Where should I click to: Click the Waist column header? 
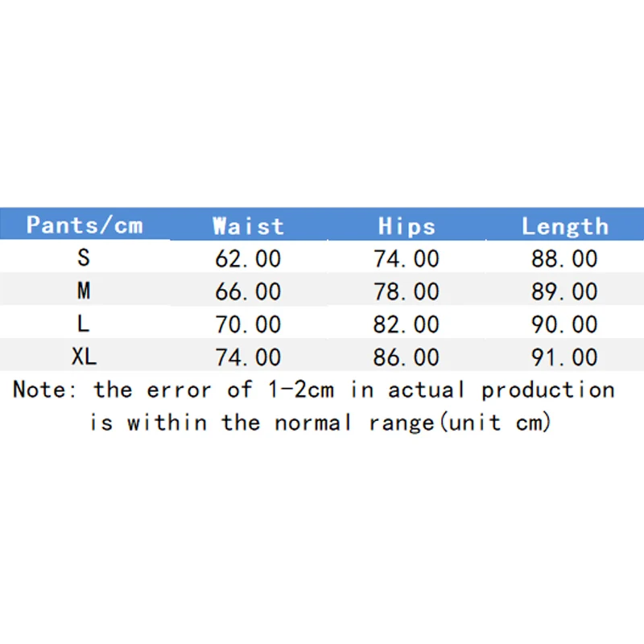pyautogui.click(x=248, y=226)
